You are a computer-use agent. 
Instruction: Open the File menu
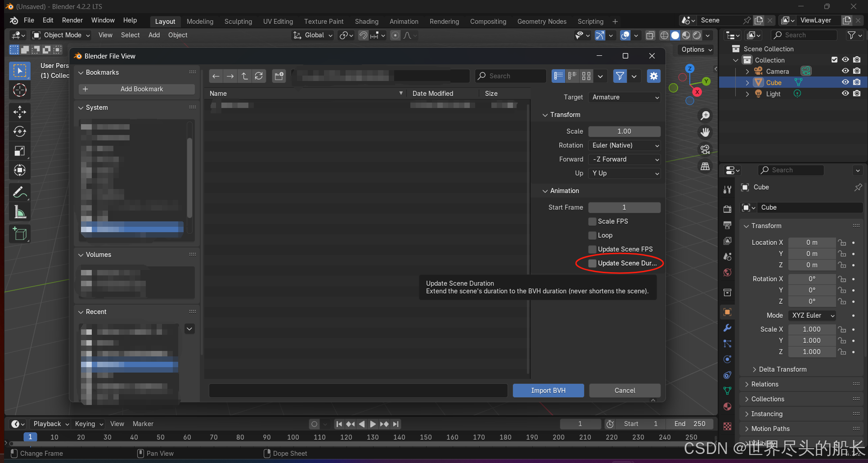29,20
